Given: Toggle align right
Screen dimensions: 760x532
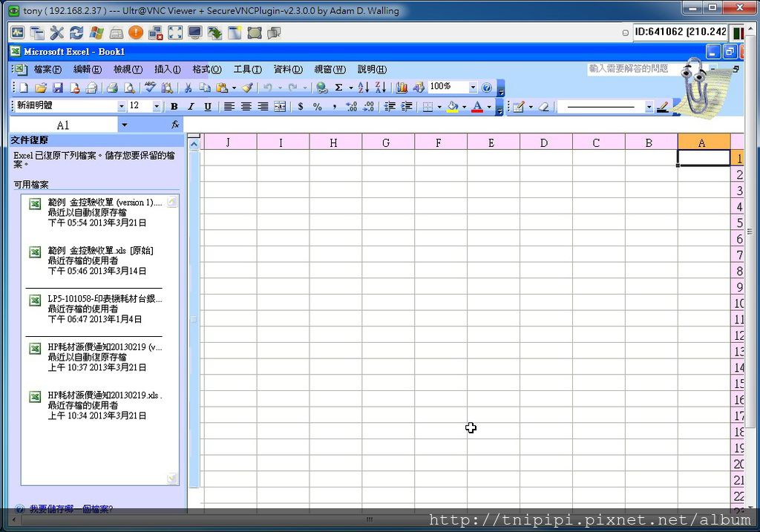Looking at the screenshot, I should 263,107.
